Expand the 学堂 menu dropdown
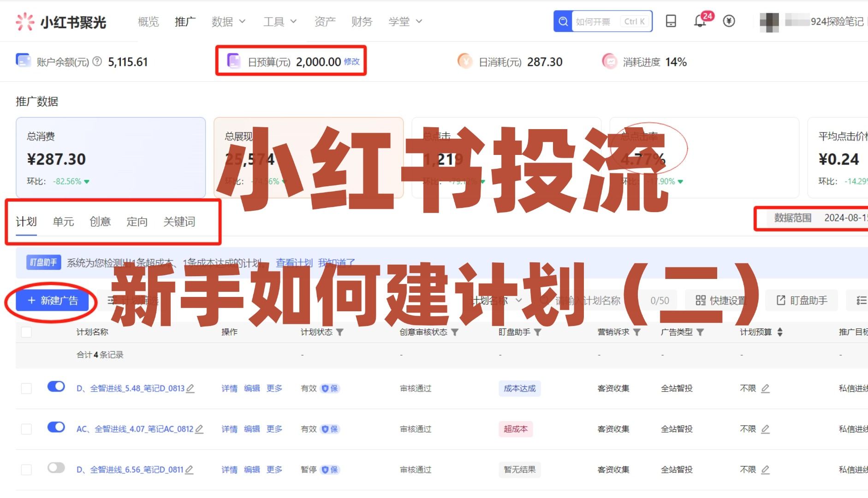This screenshot has height=498, width=868. (x=405, y=22)
